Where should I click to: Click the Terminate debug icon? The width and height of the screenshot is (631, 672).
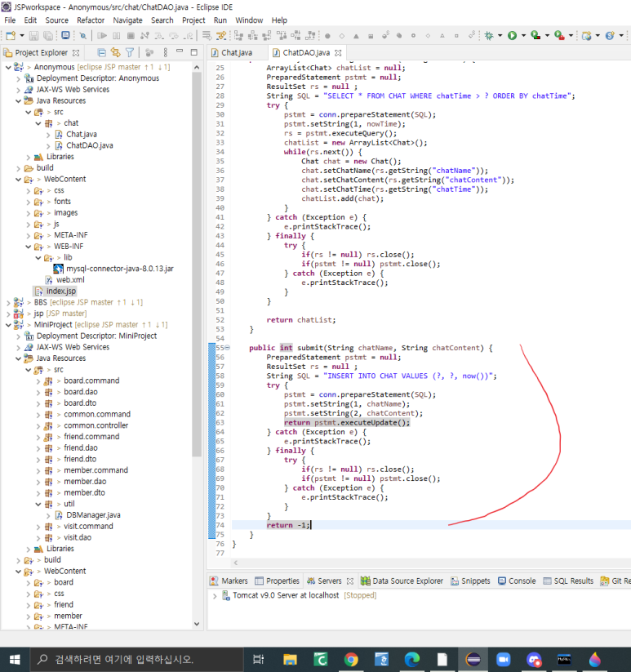(x=131, y=36)
